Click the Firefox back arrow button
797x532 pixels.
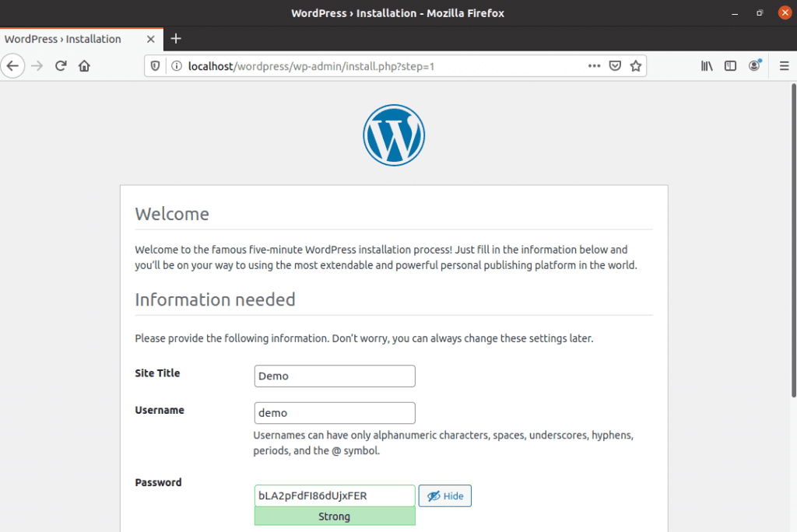pyautogui.click(x=12, y=66)
